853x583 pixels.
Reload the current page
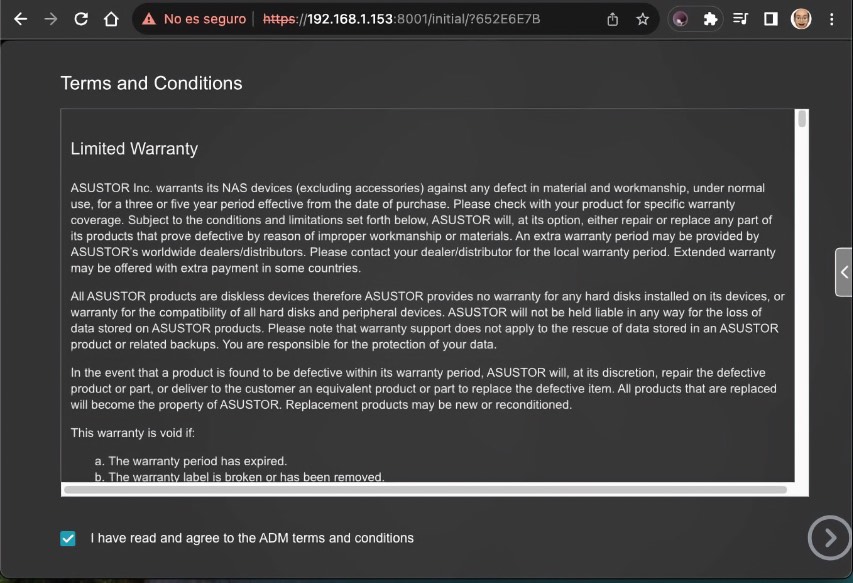[x=81, y=19]
